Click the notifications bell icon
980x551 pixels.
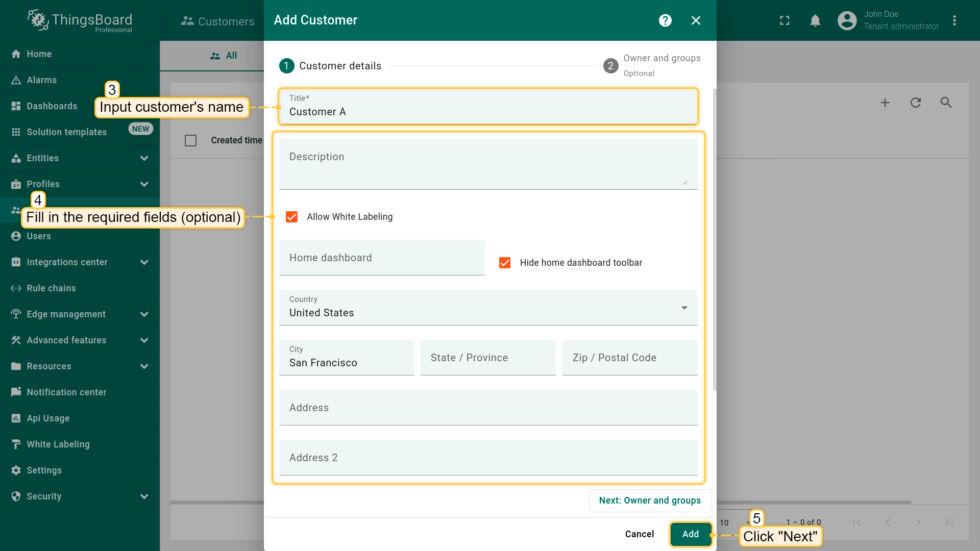click(x=815, y=20)
